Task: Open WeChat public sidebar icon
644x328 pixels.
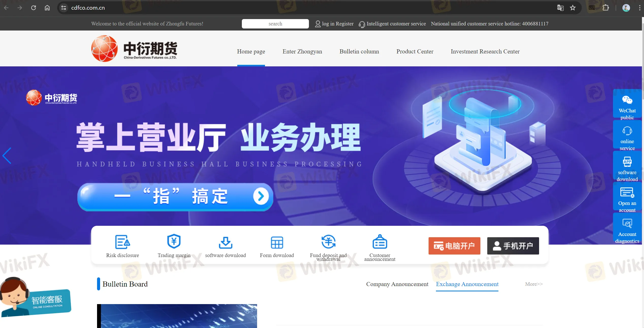Action: 627,100
